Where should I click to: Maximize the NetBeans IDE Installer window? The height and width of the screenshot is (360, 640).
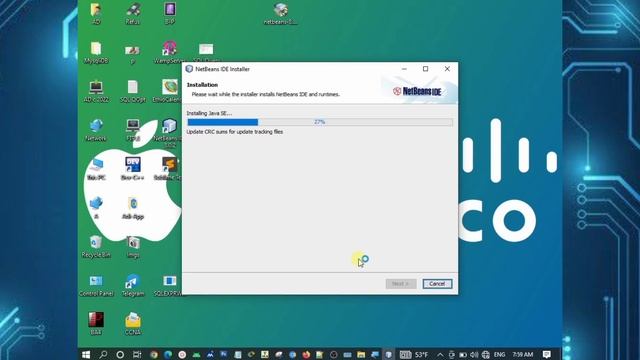coord(425,69)
